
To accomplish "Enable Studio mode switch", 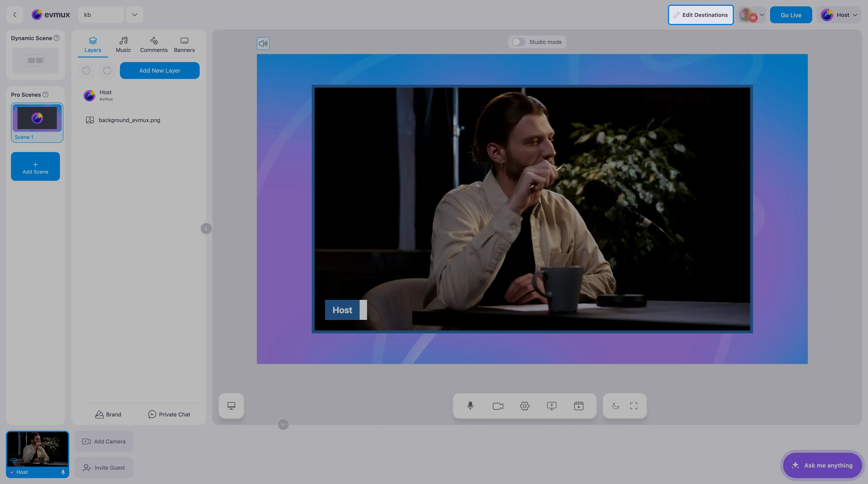I will 519,42.
